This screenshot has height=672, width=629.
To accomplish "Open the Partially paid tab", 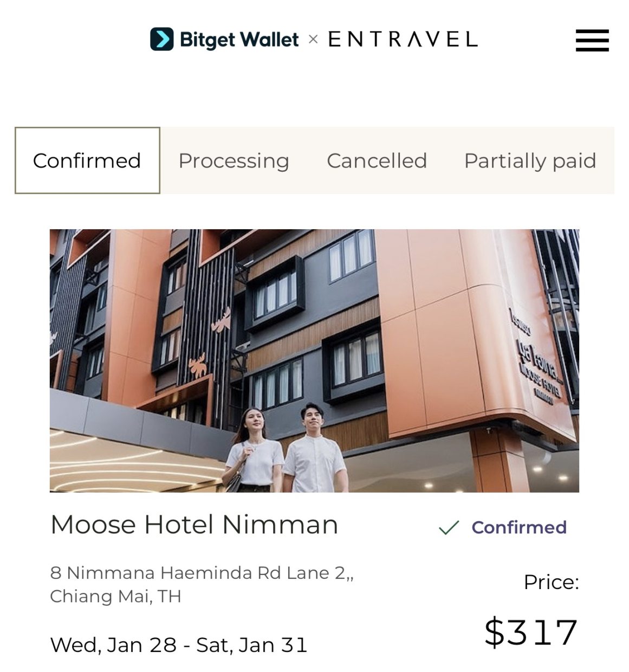I will (x=530, y=160).
